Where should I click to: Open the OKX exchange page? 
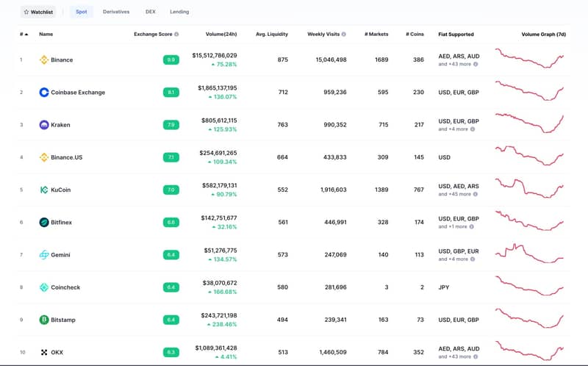[x=57, y=352]
